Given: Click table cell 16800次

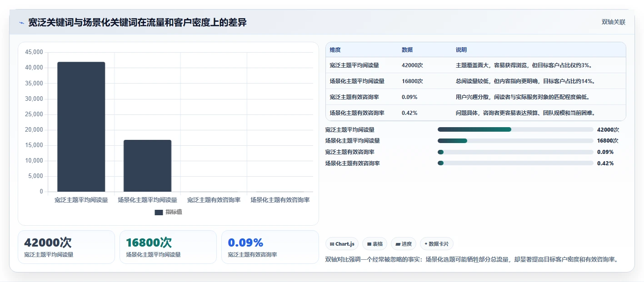Looking at the screenshot, I should pyautogui.click(x=412, y=81).
